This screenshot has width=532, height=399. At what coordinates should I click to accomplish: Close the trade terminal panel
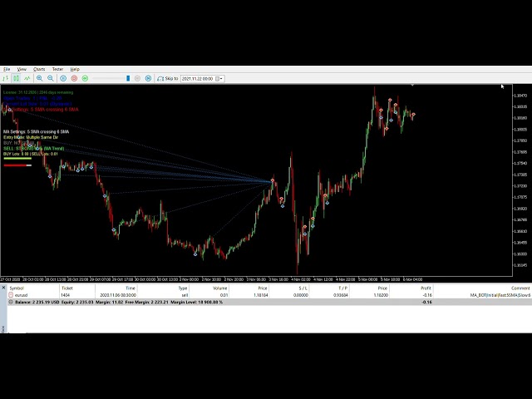[3, 288]
